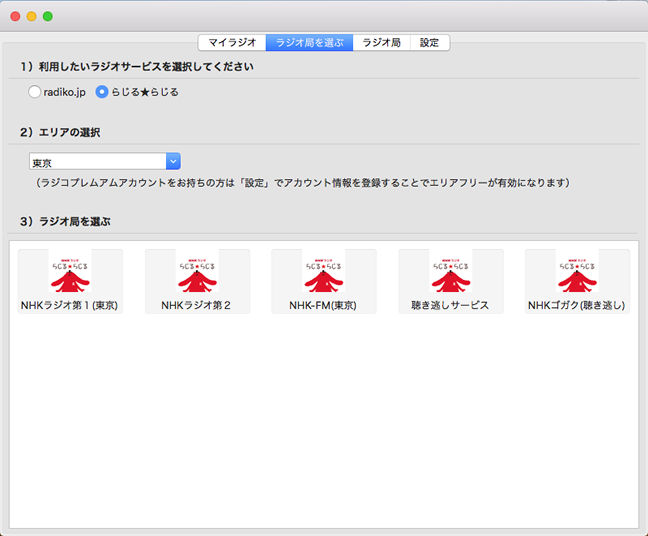Select the radiko.jp radio button
Viewport: 648px width, 536px height.
(34, 92)
